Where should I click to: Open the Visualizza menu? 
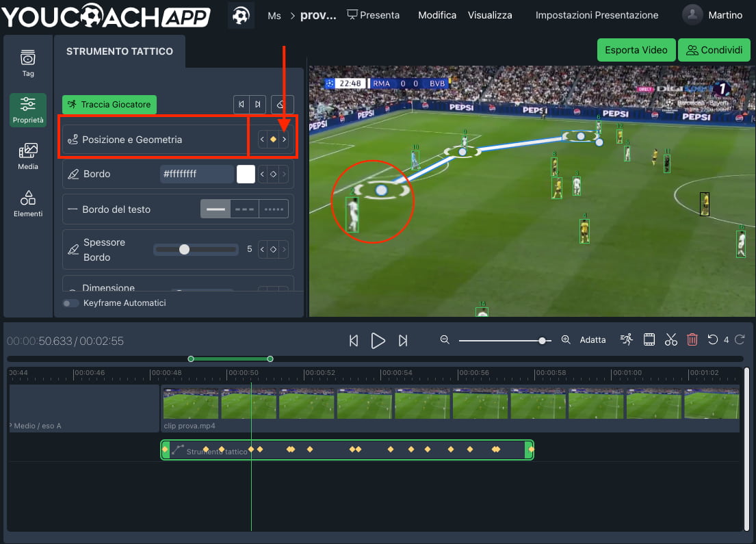point(490,14)
